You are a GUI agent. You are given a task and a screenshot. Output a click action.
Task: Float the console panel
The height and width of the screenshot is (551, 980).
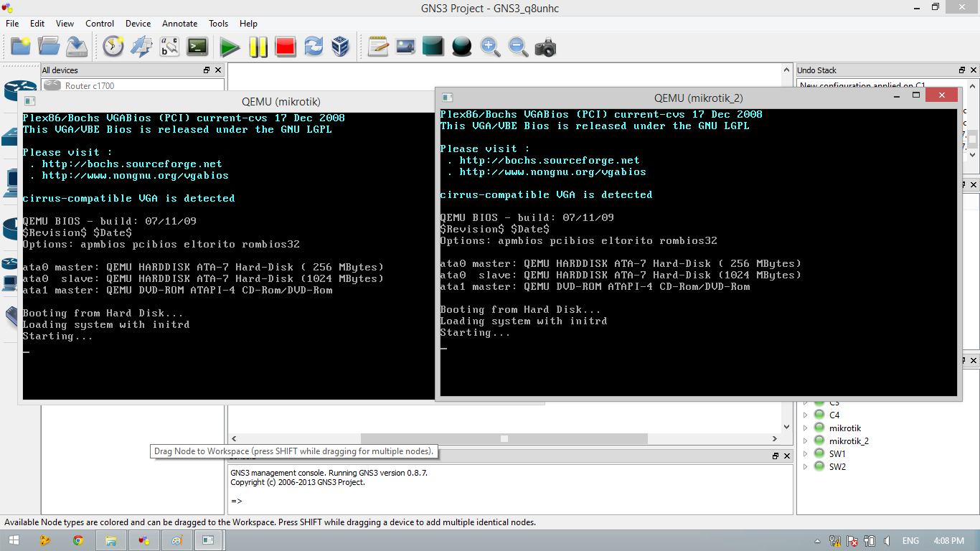pos(776,456)
